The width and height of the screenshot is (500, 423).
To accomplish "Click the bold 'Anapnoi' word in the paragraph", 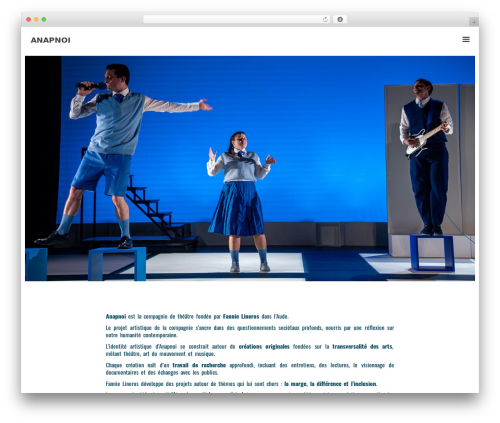I will pyautogui.click(x=116, y=316).
